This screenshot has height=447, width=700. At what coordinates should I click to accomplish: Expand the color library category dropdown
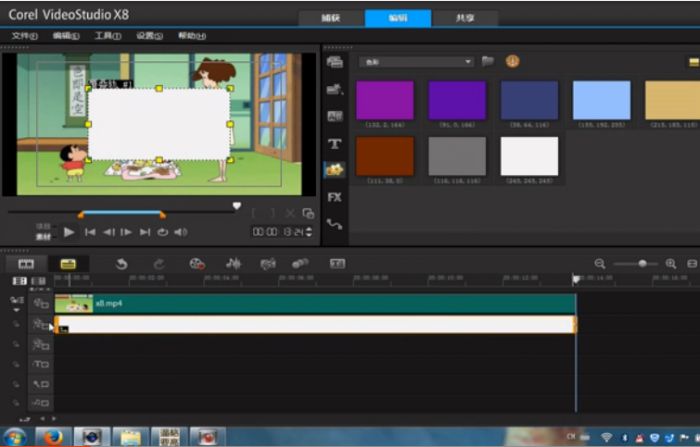[468, 62]
